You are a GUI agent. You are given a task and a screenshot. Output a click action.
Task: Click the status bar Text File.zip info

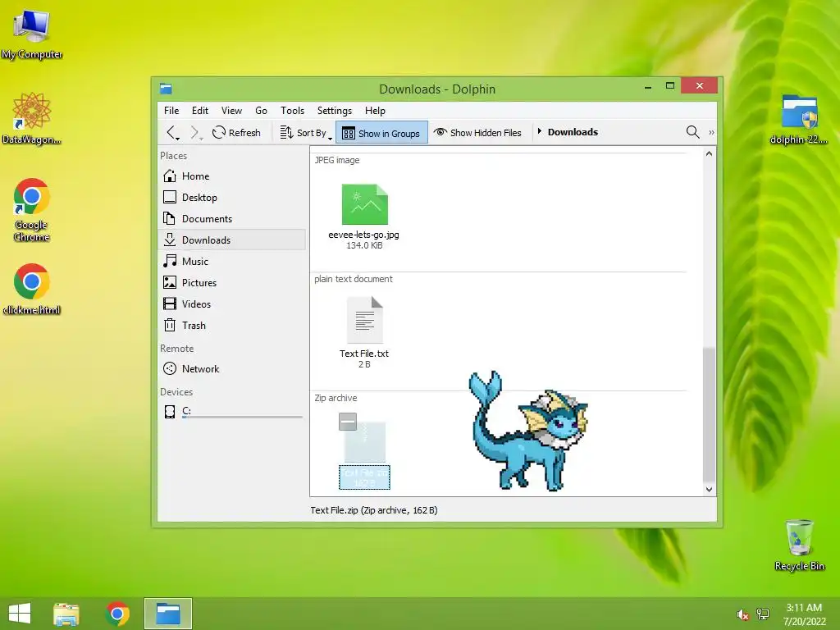pos(374,510)
